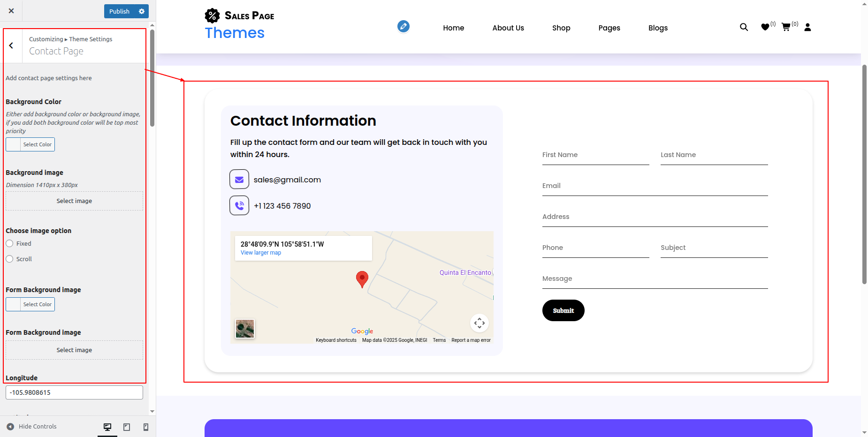This screenshot has width=868, height=437.
Task: Click the Longitude input field
Action: click(74, 392)
